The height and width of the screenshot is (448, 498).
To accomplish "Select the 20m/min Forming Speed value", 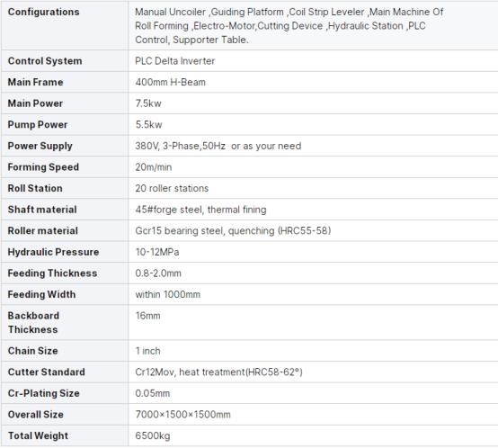I will click(154, 167).
